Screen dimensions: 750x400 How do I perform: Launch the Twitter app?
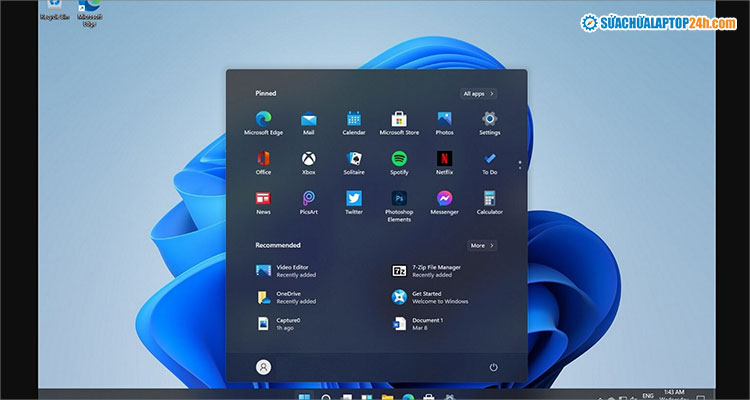coord(354,202)
